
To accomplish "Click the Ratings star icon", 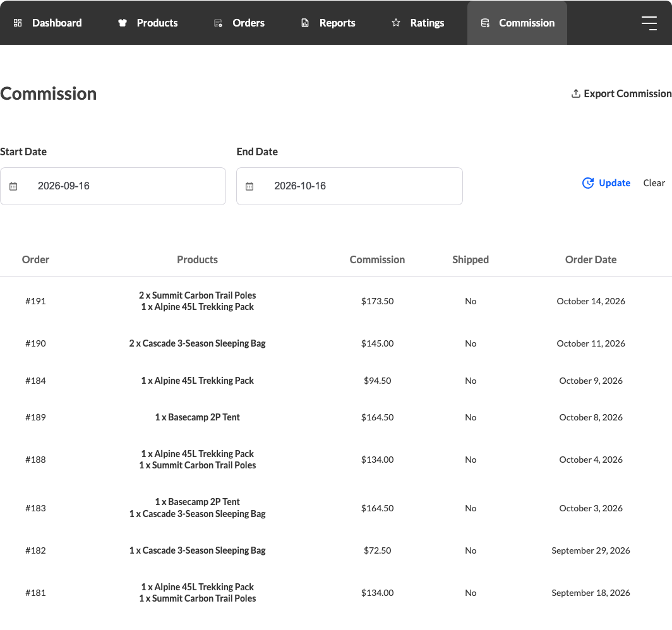I will (396, 23).
